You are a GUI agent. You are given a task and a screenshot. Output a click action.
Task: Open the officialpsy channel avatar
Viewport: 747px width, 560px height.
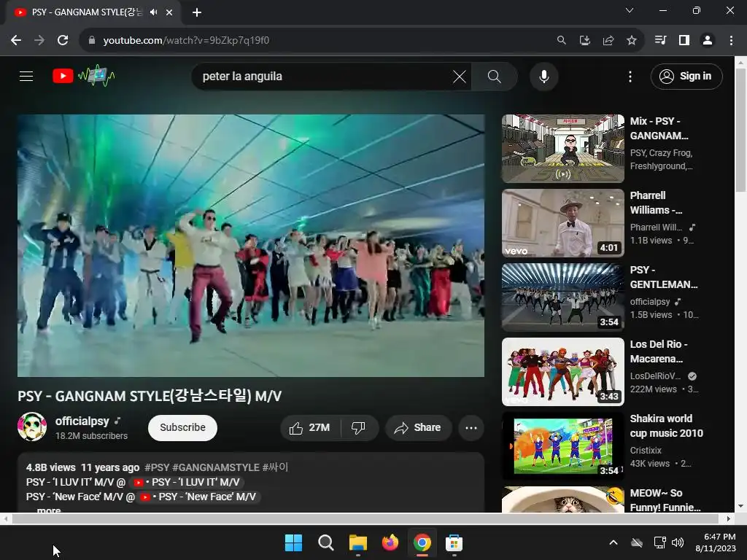pyautogui.click(x=32, y=427)
